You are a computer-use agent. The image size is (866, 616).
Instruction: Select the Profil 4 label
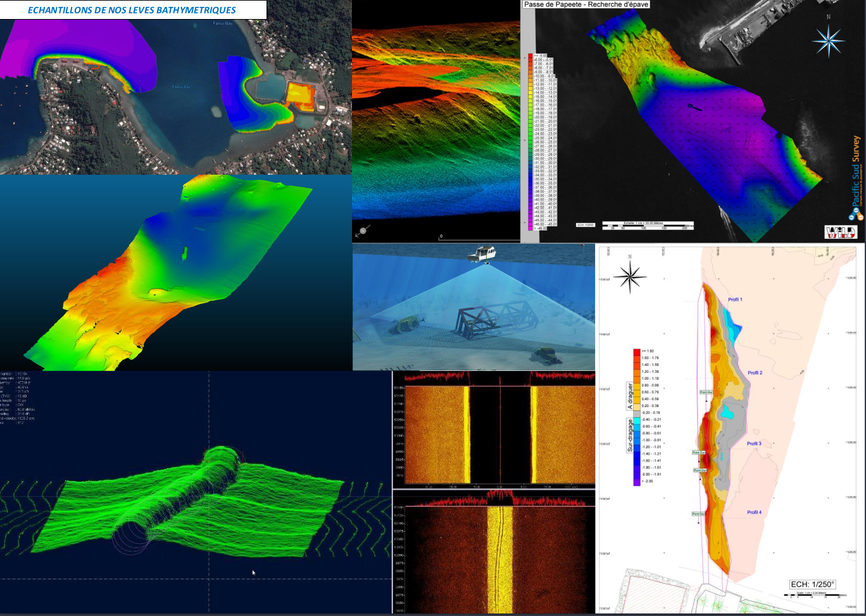(x=754, y=512)
